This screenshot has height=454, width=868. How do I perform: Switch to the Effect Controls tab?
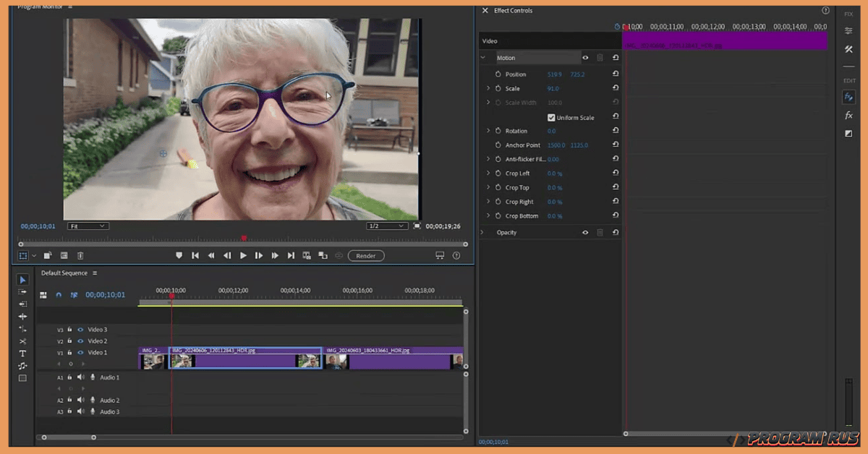[x=514, y=10]
